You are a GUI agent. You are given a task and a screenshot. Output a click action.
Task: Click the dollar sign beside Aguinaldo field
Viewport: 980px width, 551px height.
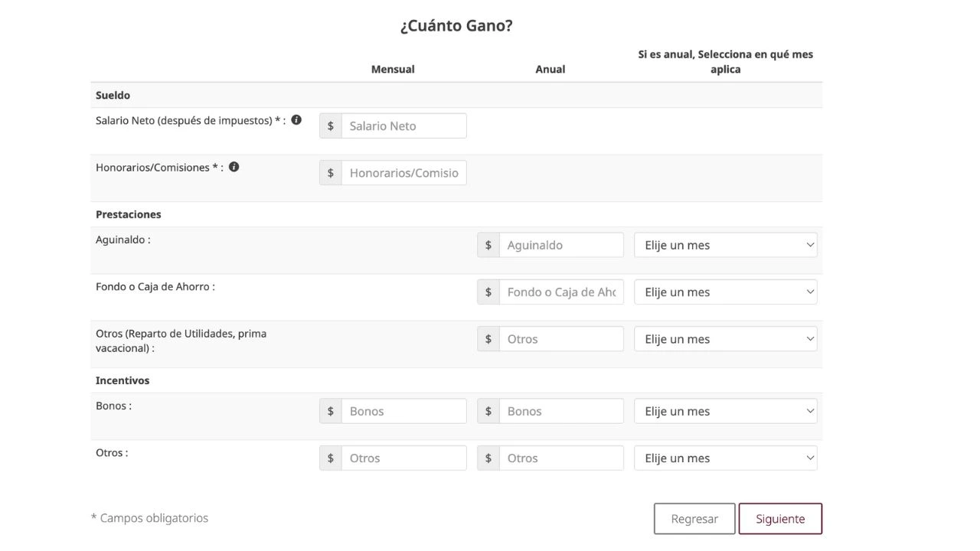click(x=488, y=245)
